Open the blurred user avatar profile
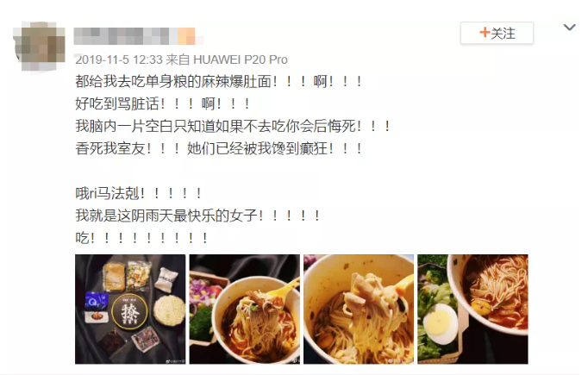588x375 pixels. (39, 47)
